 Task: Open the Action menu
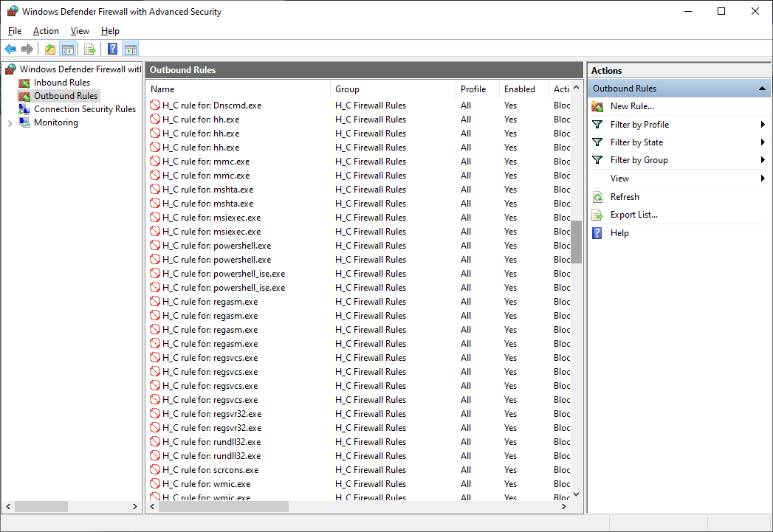point(46,31)
